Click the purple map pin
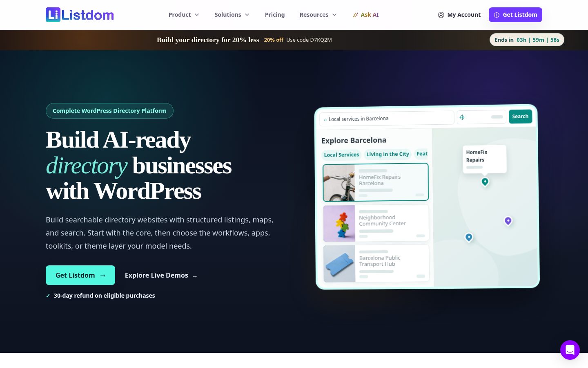Viewport: 588px width, 368px height. point(508,221)
